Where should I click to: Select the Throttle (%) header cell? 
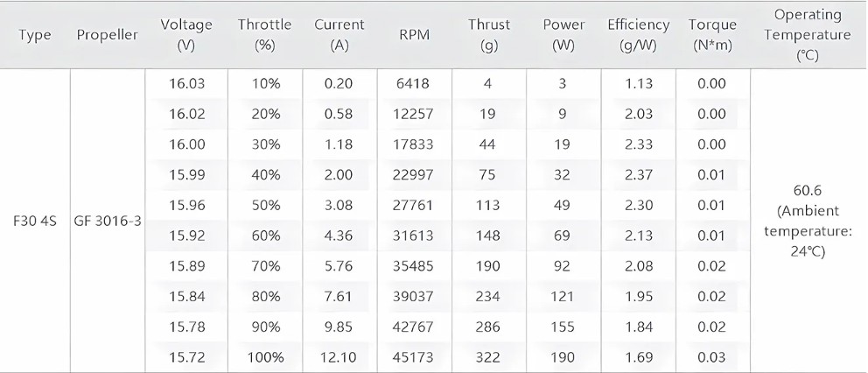click(x=264, y=35)
